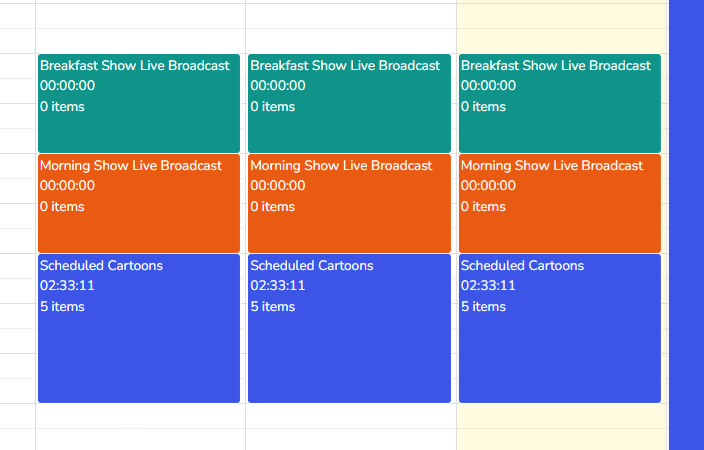Click empty slot above middle column Breakfast Show
Viewport: 704px width, 450px height.
pyautogui.click(x=351, y=28)
